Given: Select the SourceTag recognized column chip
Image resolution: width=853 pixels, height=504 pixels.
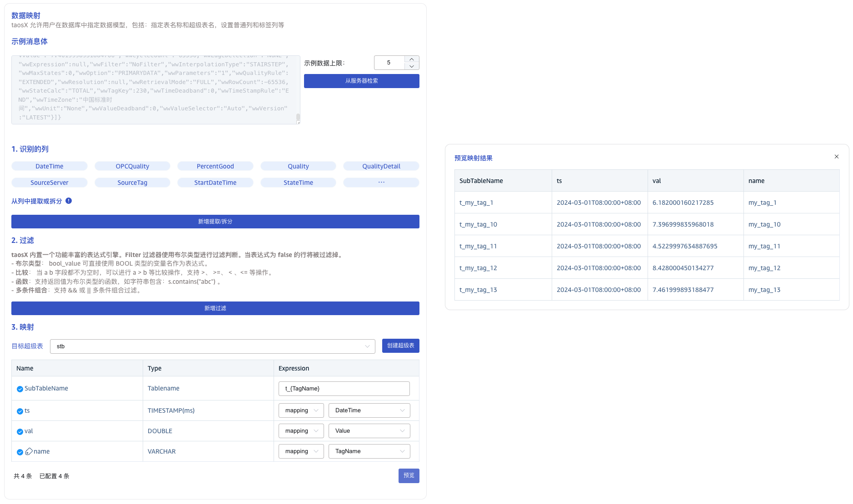Looking at the screenshot, I should (132, 183).
